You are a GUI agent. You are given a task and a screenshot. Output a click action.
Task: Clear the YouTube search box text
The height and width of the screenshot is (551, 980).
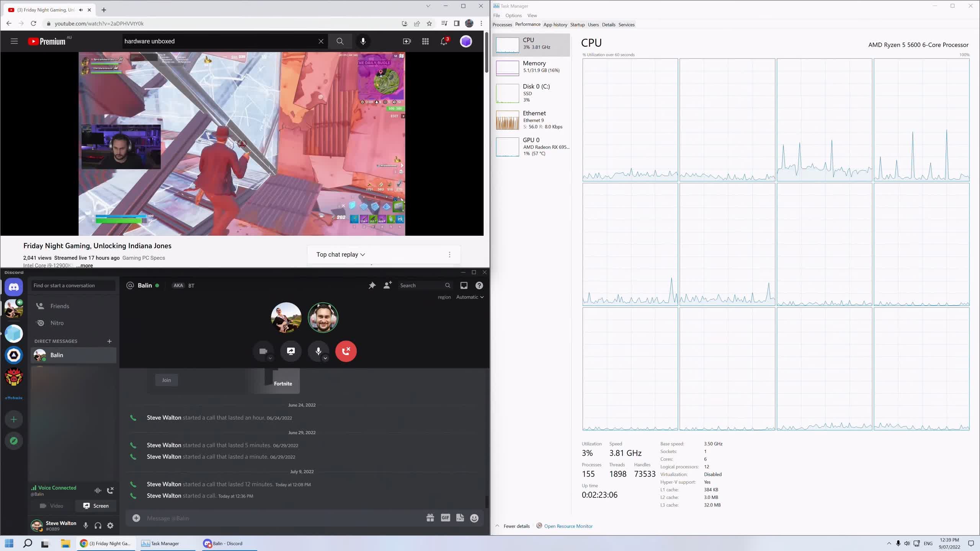coord(321,41)
